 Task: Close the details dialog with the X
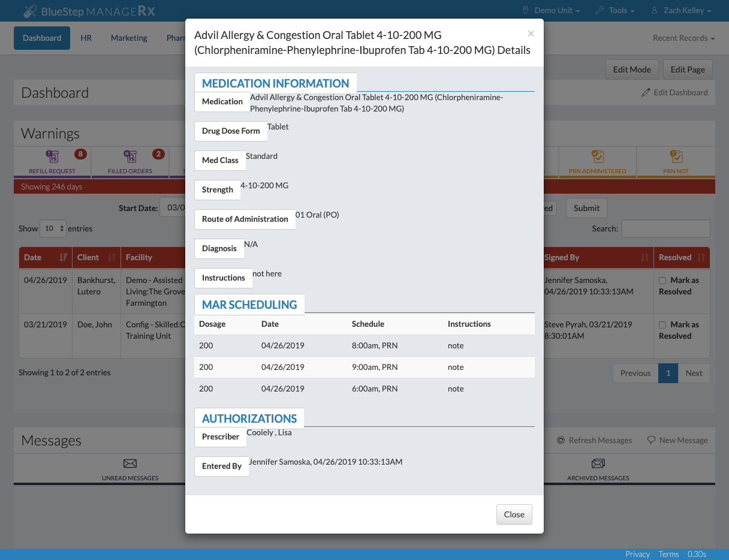tap(531, 34)
